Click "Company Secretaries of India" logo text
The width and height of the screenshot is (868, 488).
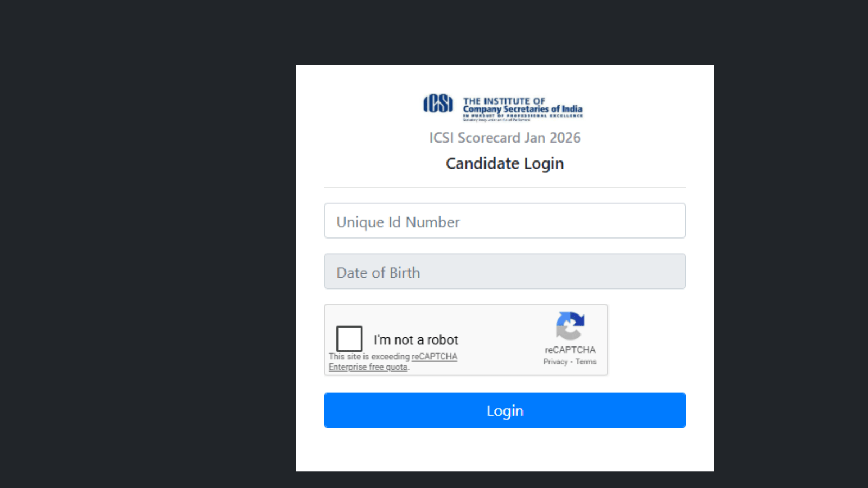coord(522,109)
